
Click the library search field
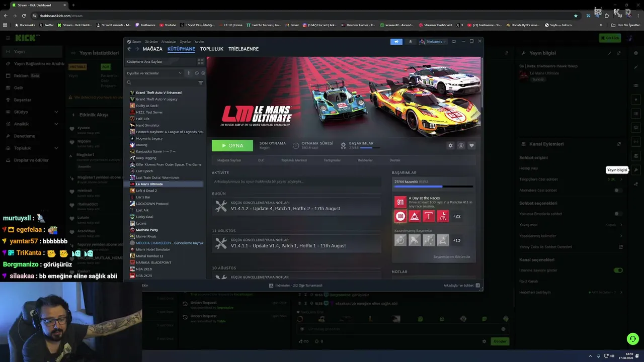(x=161, y=82)
